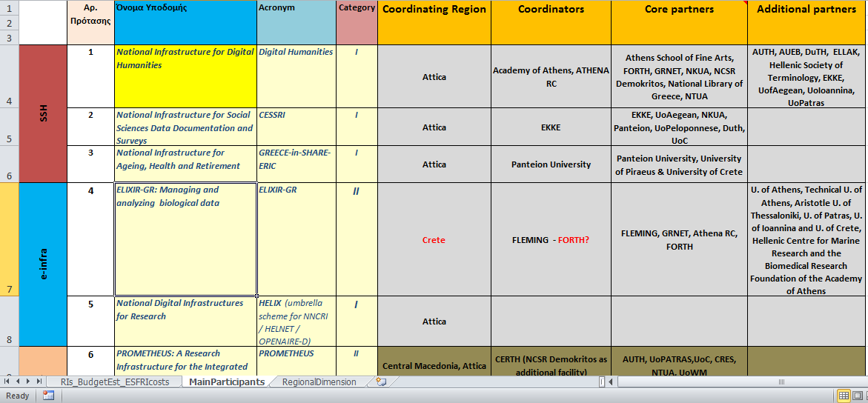Click the tab split bar handle

(x=602, y=382)
